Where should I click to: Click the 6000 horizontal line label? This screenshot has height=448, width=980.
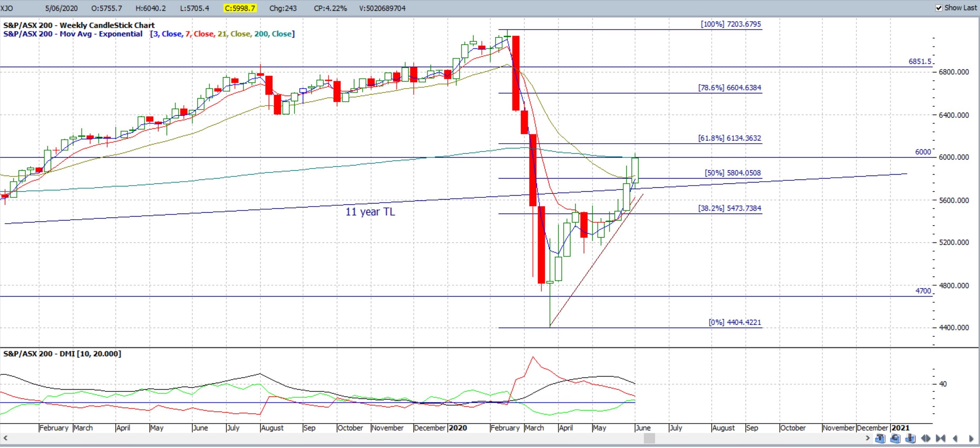coord(923,152)
